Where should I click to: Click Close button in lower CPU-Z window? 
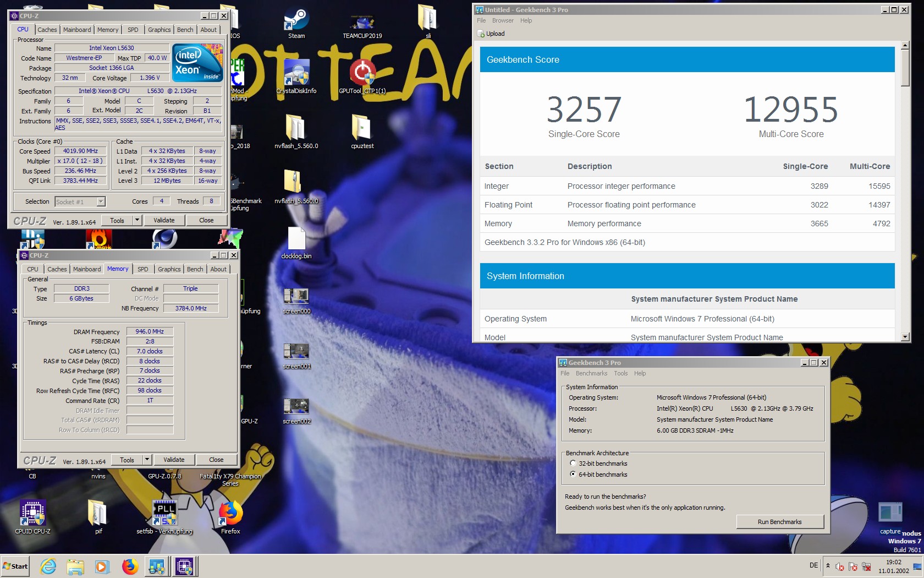216,460
